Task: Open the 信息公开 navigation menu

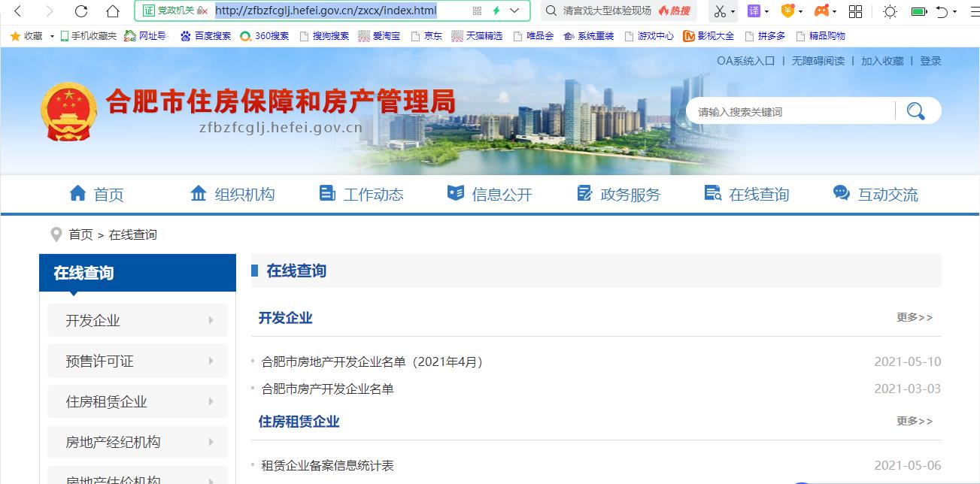Action: (x=502, y=193)
